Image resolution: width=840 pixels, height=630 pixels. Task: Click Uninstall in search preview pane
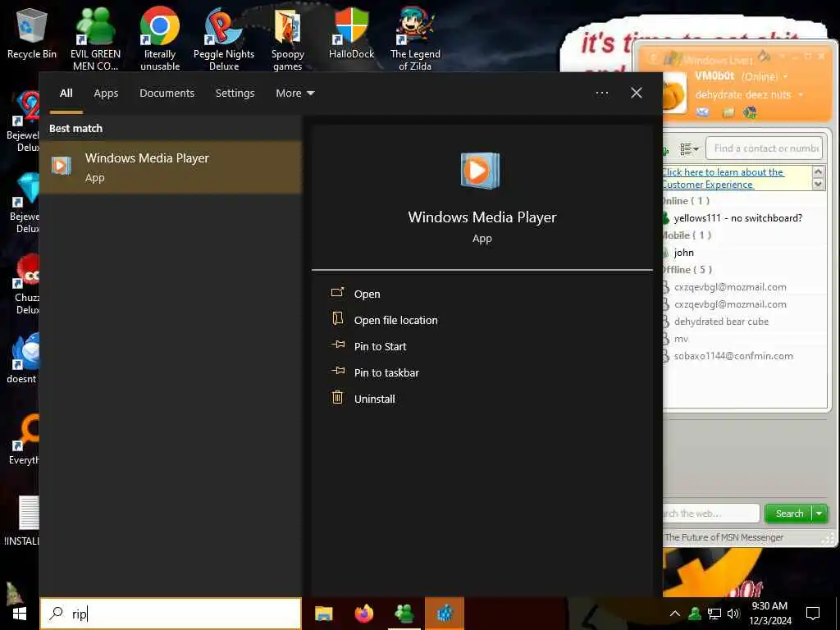[x=374, y=399]
